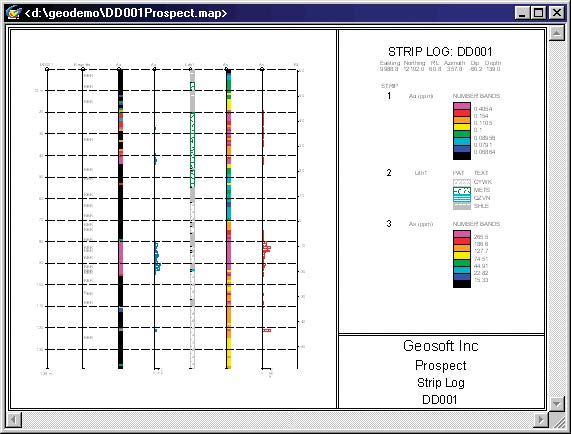Click the magenta swatch in strip 1 legend
Viewport: 571px width, 434px height.
(x=462, y=106)
